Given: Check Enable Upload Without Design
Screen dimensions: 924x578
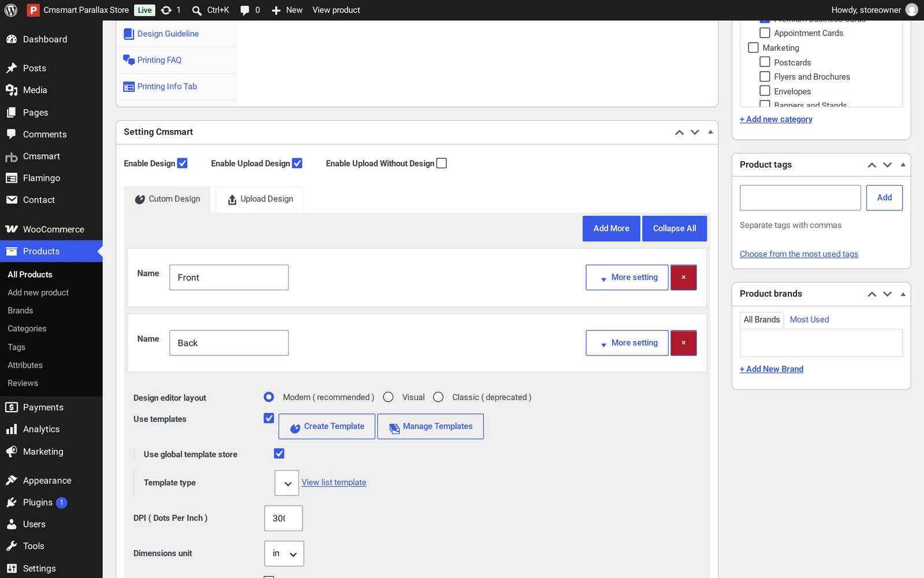Looking at the screenshot, I should 442,163.
